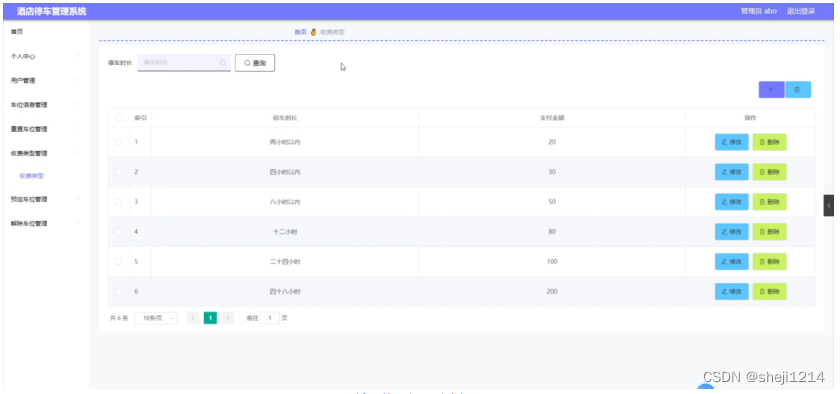Click the dark side-panel collapse arrow at right edge
Screen dimensions: 840x394
pos(828,205)
